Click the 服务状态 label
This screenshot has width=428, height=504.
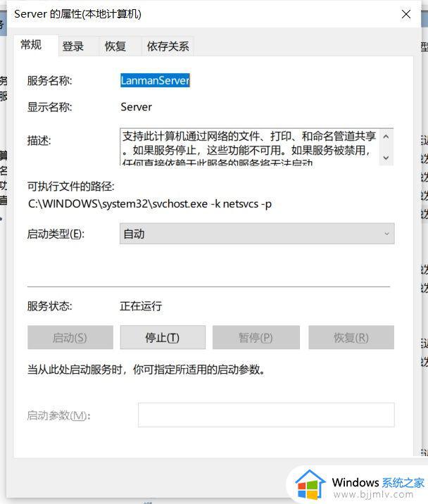[49, 306]
